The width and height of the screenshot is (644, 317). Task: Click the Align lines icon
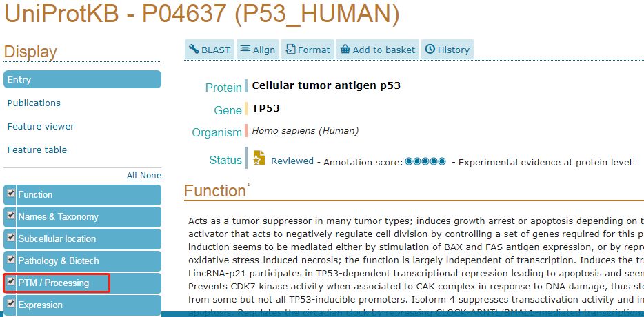(x=245, y=50)
